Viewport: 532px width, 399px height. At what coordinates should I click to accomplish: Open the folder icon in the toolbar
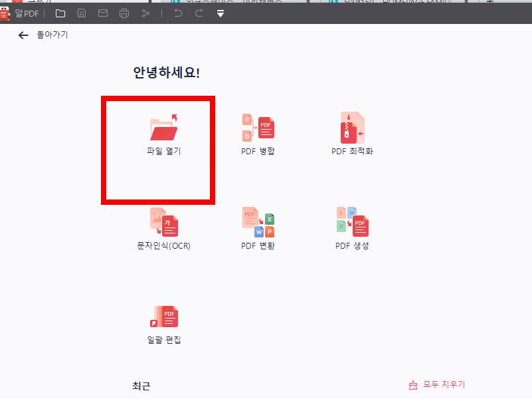[x=60, y=13]
